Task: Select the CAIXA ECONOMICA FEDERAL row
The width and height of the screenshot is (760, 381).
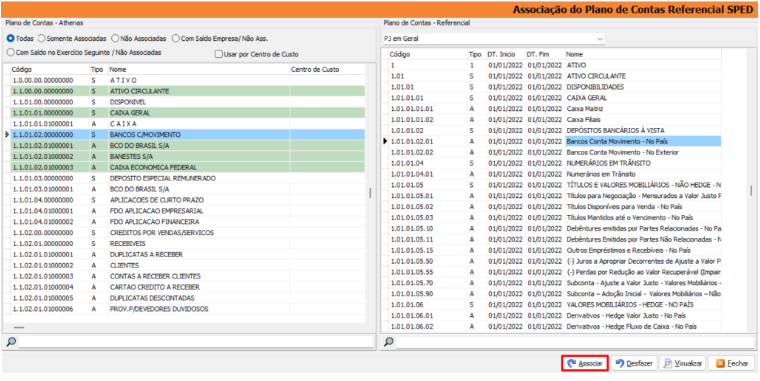Action: (x=188, y=167)
